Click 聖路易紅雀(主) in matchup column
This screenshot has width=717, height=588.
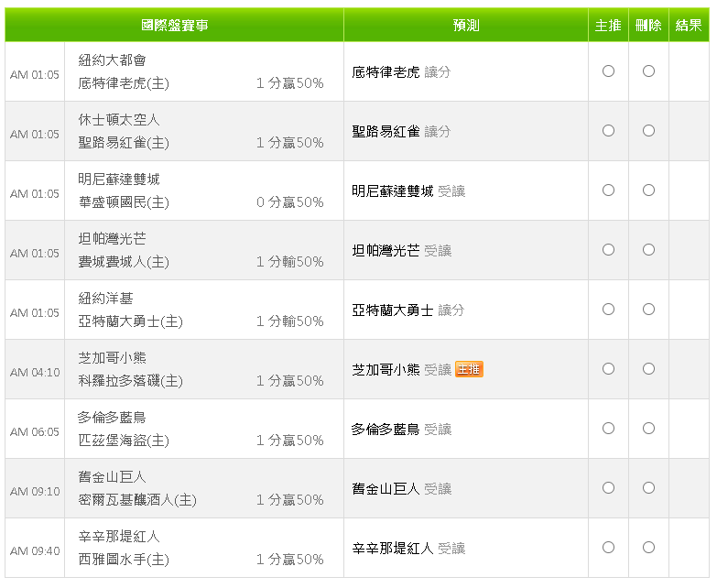[124, 143]
